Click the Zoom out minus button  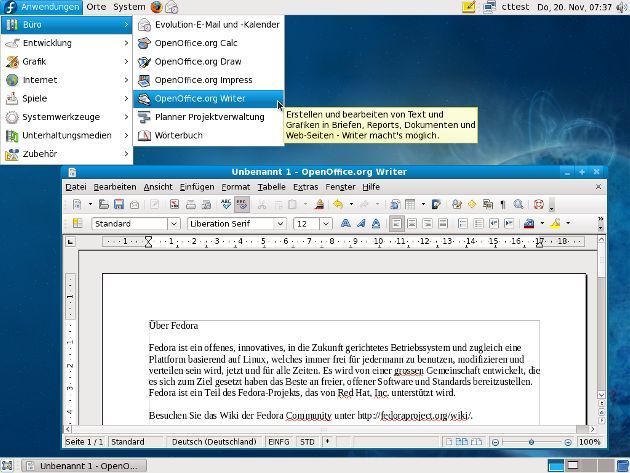(x=495, y=442)
